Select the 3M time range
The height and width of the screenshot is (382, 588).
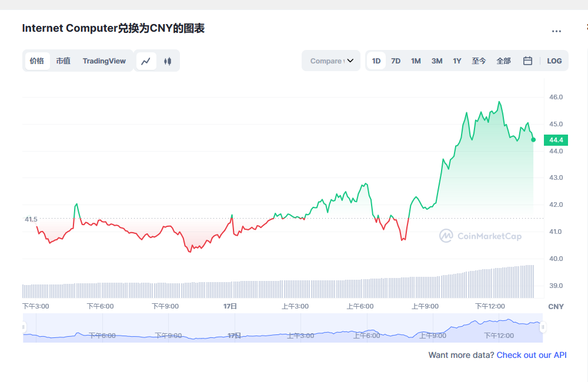437,61
